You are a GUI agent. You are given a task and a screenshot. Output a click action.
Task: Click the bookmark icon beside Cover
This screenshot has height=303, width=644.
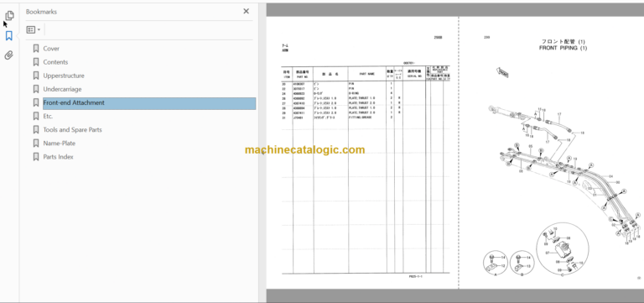(36, 49)
